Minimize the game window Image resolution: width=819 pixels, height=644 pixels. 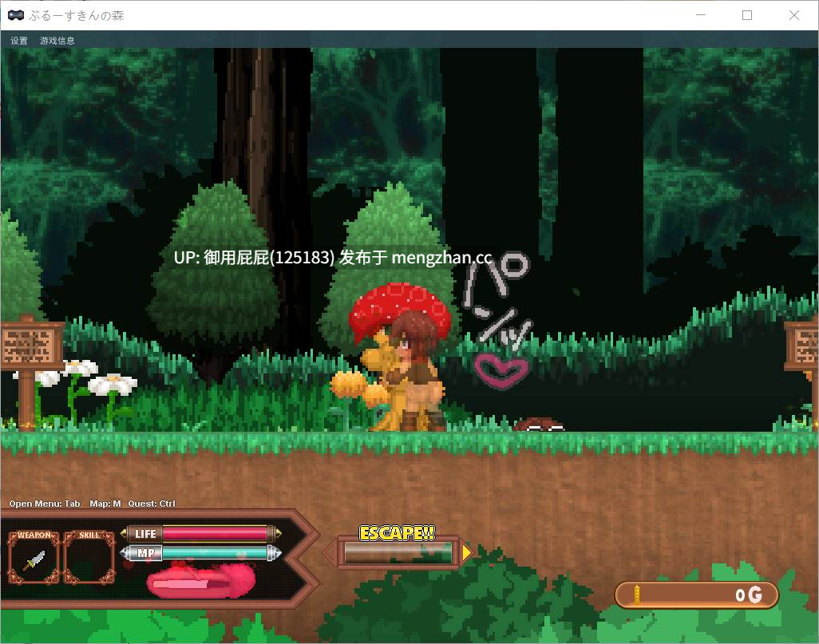click(701, 15)
